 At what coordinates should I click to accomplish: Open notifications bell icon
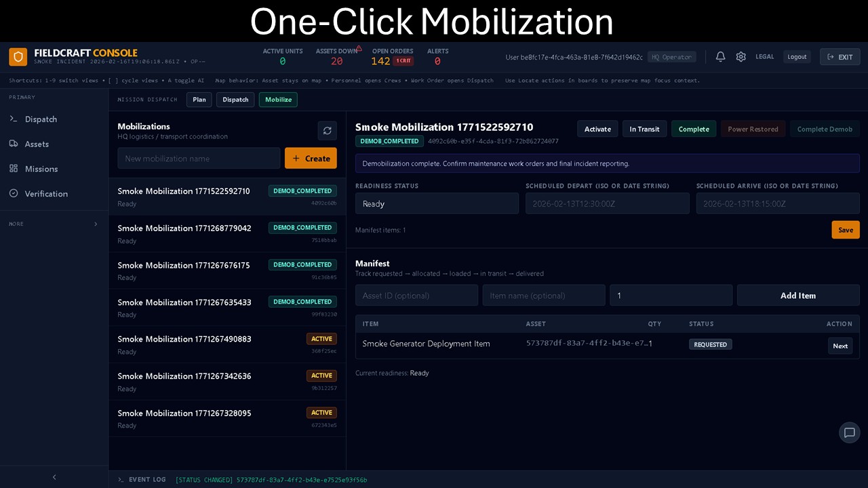click(x=721, y=57)
